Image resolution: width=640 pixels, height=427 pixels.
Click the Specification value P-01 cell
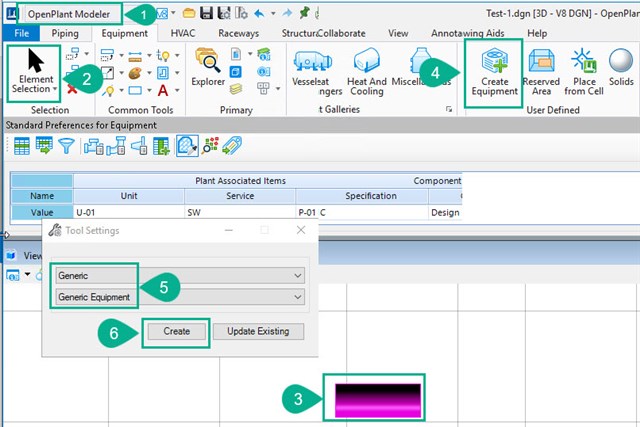point(362,212)
